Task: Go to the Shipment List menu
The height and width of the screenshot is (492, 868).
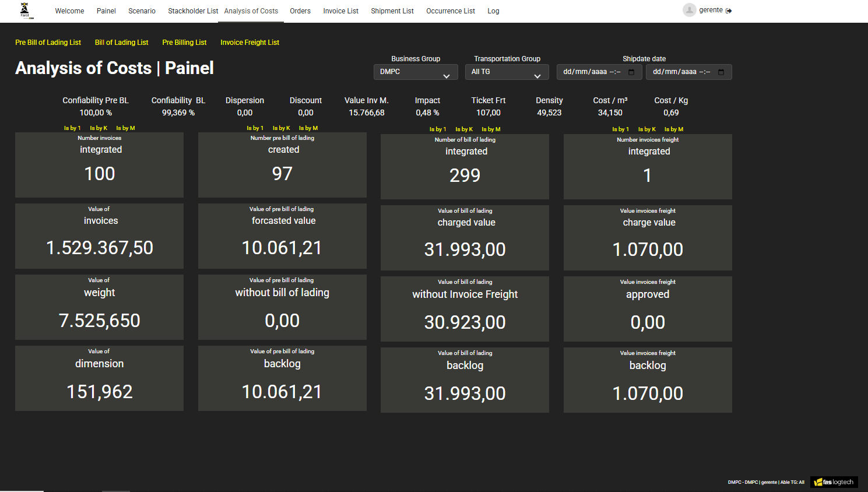Action: (x=392, y=11)
